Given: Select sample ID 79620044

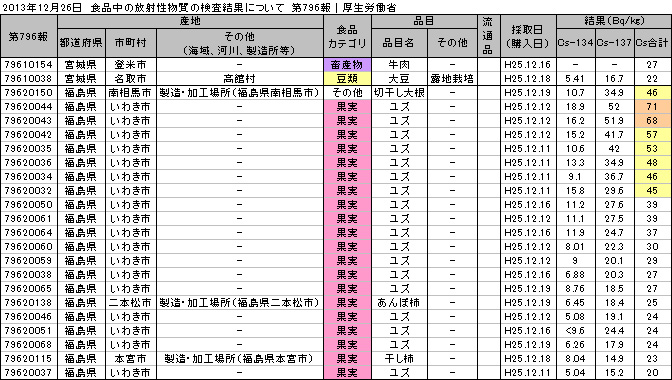Looking at the screenshot, I should (28, 107).
